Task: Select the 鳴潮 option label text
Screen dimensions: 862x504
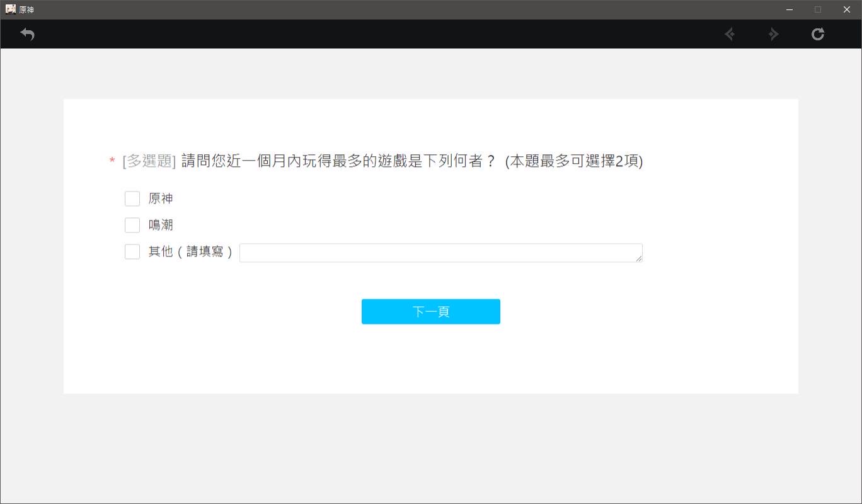Action: click(x=161, y=226)
